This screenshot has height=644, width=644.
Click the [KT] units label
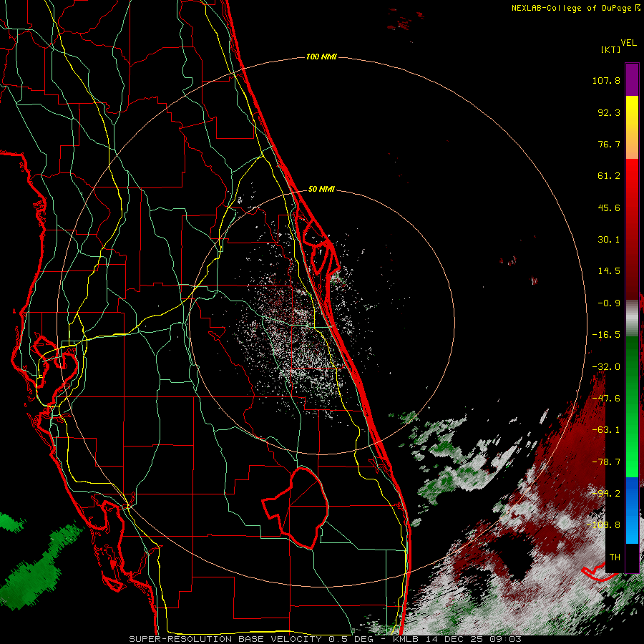click(x=610, y=49)
